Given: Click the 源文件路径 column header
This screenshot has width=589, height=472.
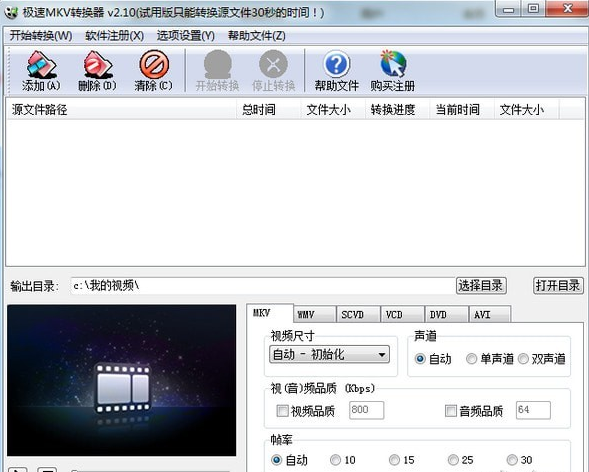Looking at the screenshot, I should coord(121,110).
